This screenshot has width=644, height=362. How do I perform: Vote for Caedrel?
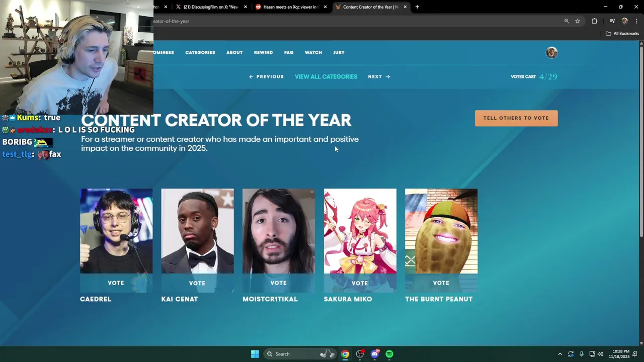tap(116, 283)
